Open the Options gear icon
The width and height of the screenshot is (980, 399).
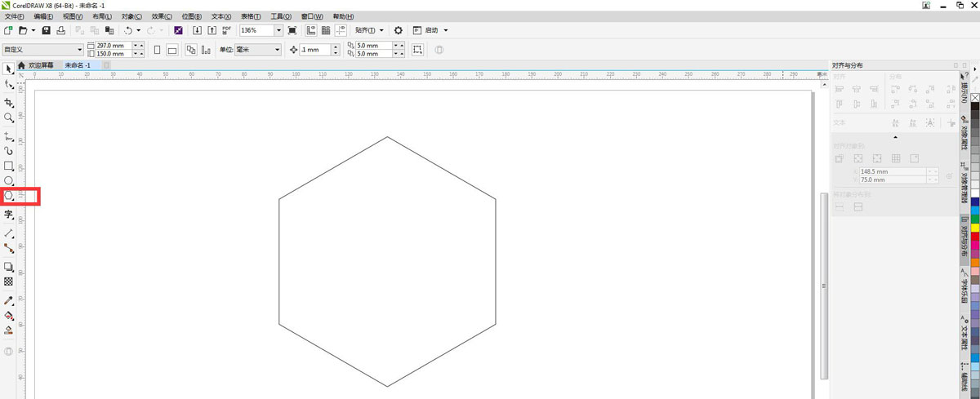(399, 30)
